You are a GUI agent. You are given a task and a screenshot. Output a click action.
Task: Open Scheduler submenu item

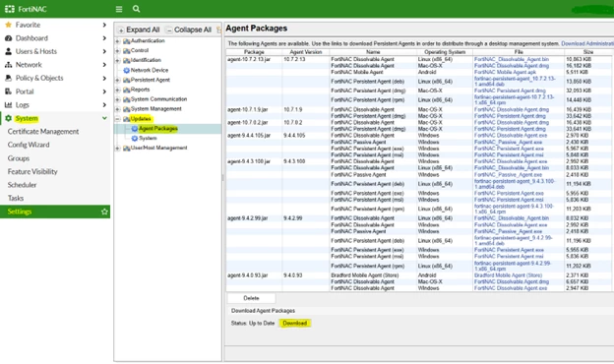[x=22, y=185]
